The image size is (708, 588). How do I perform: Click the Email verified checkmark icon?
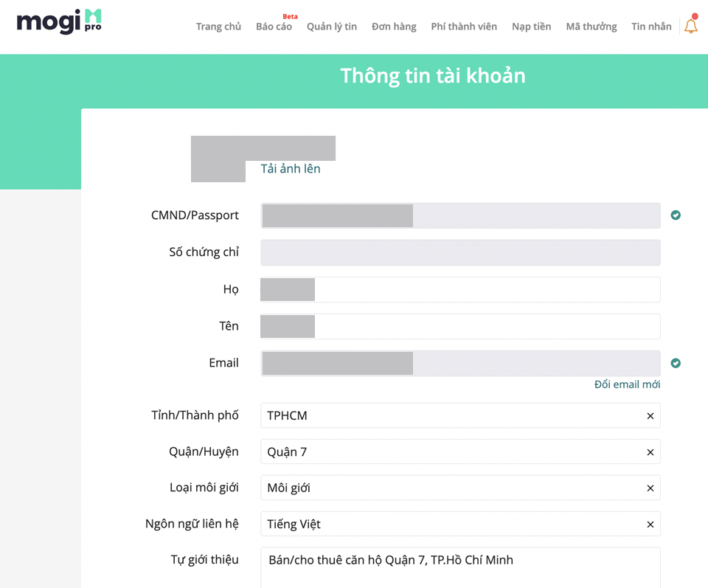(676, 363)
